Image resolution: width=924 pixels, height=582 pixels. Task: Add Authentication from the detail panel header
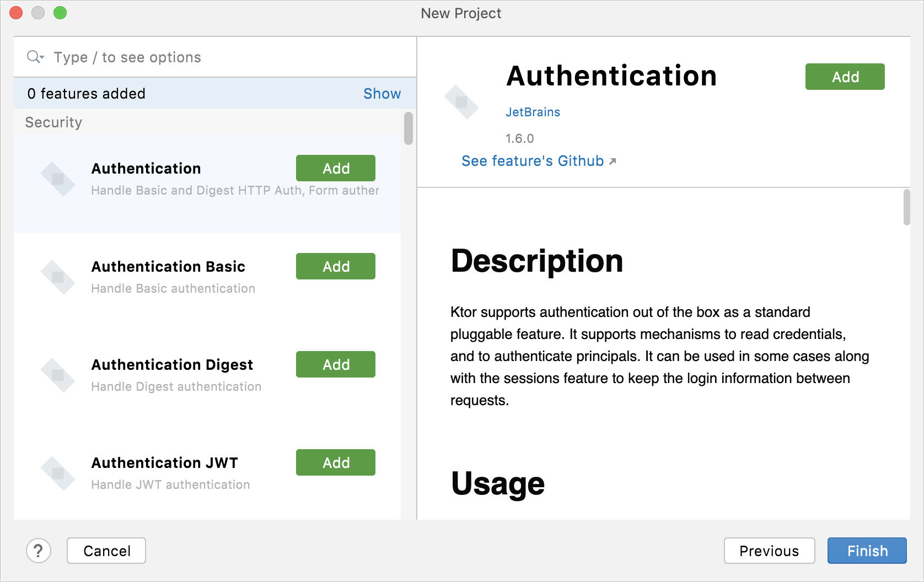pos(845,77)
